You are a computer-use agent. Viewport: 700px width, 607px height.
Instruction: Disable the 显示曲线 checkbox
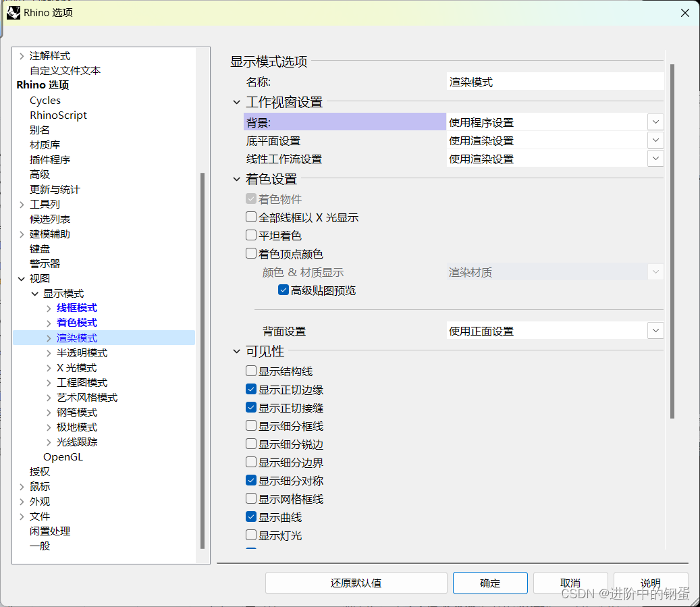(x=251, y=517)
